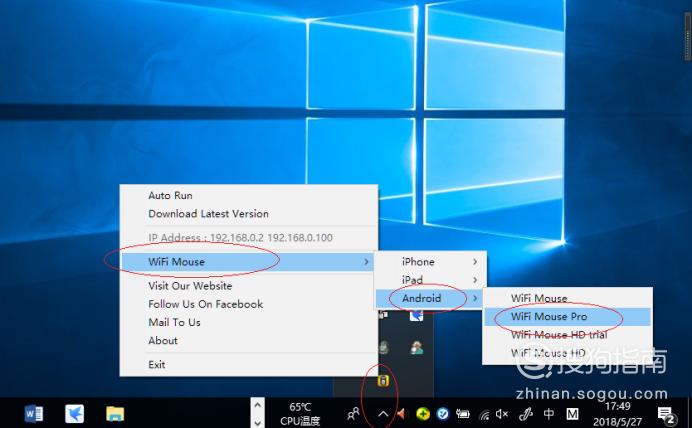Image resolution: width=692 pixels, height=428 pixels.
Task: Open File Explorer from the taskbar
Action: click(x=115, y=414)
